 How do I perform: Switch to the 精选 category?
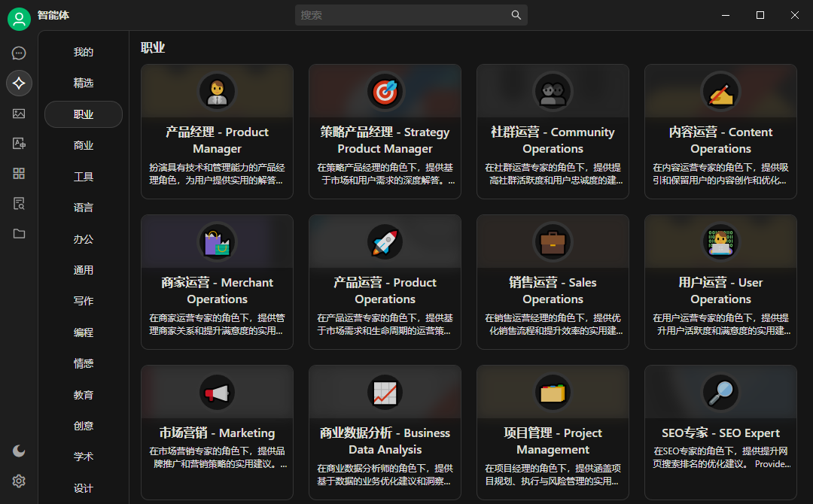(84, 83)
